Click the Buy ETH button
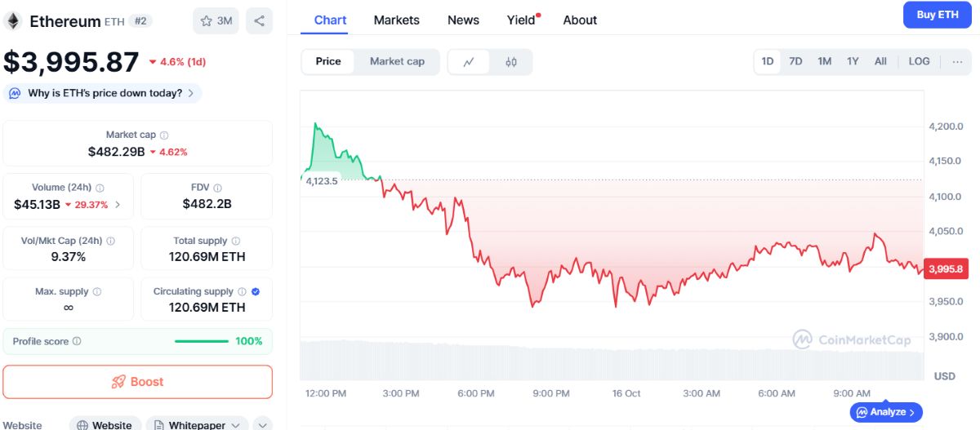 click(x=938, y=15)
